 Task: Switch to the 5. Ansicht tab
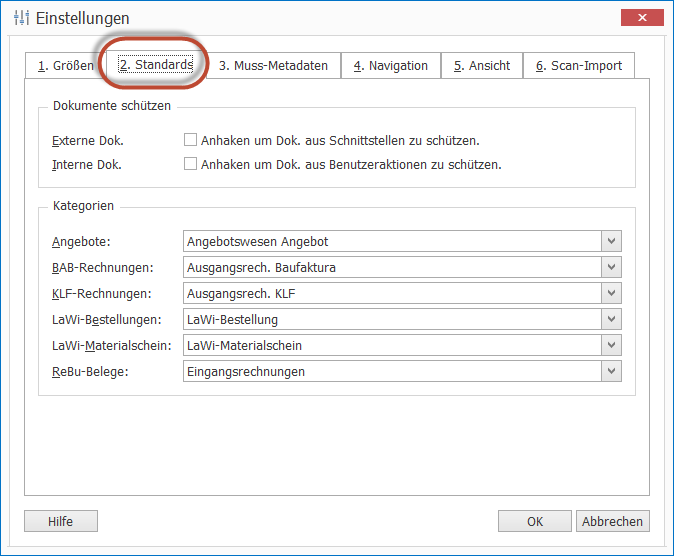481,66
